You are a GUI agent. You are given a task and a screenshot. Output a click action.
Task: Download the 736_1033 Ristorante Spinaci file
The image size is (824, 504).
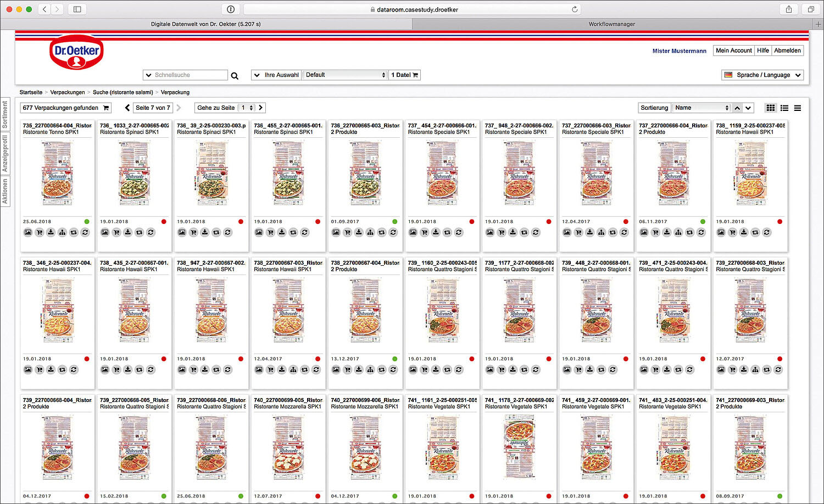pos(127,232)
